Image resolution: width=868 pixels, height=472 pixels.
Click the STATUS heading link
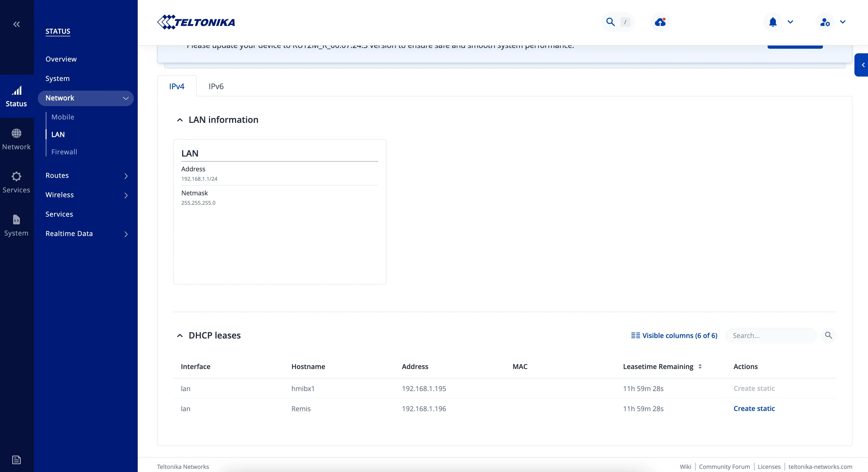point(58,31)
